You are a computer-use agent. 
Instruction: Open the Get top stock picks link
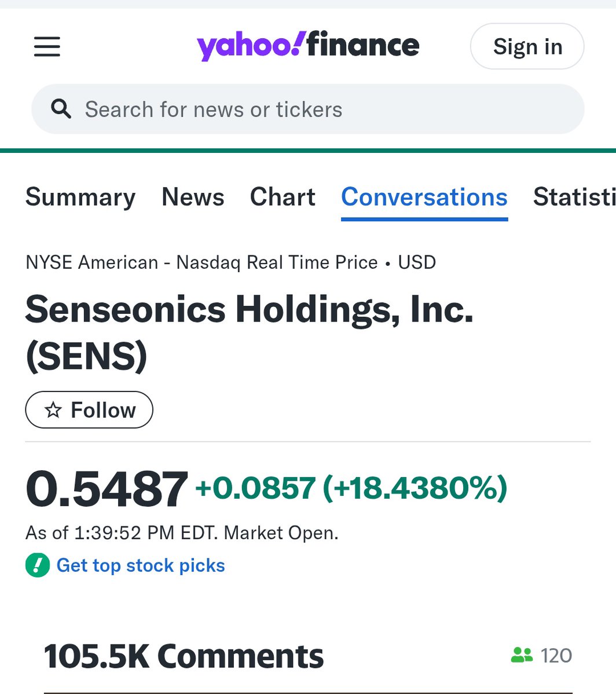pyautogui.click(x=141, y=565)
